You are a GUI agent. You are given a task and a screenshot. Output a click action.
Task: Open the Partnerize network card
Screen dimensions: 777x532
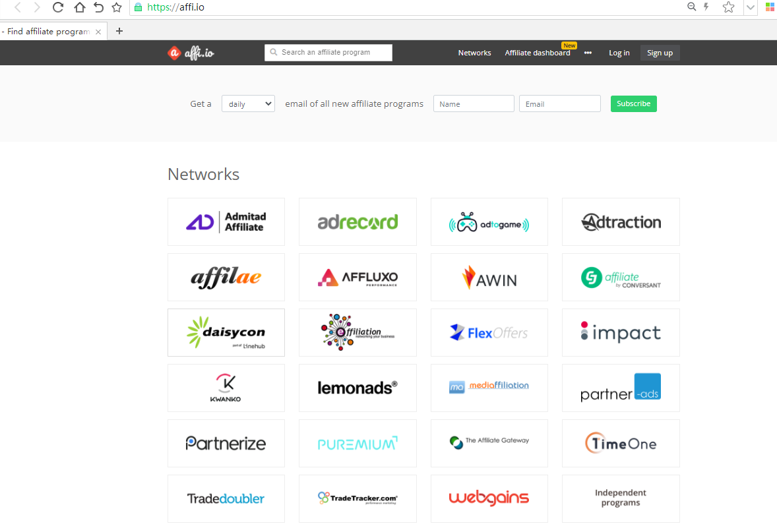226,443
